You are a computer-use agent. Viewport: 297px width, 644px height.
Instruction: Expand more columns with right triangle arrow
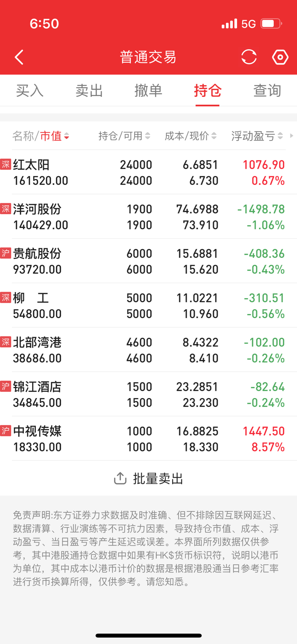(292, 136)
